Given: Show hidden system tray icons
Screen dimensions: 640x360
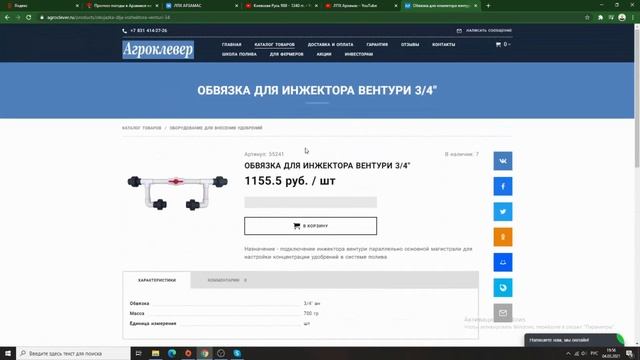Looking at the screenshot, I should coord(568,353).
